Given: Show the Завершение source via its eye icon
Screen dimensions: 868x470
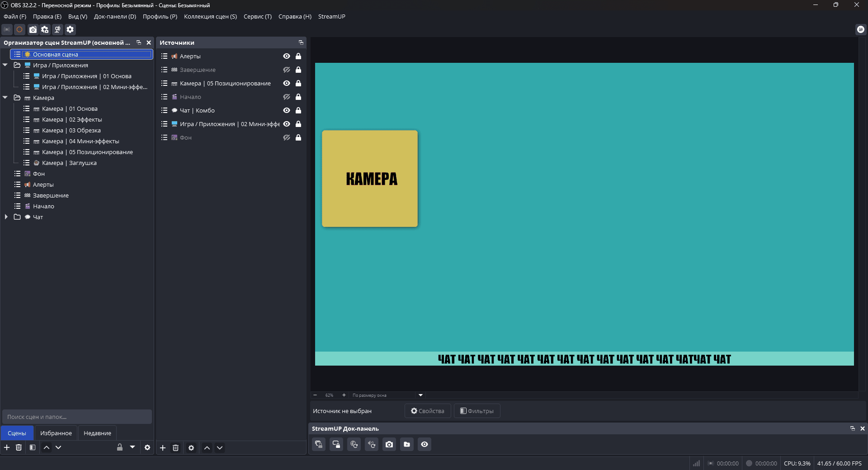Looking at the screenshot, I should click(287, 70).
